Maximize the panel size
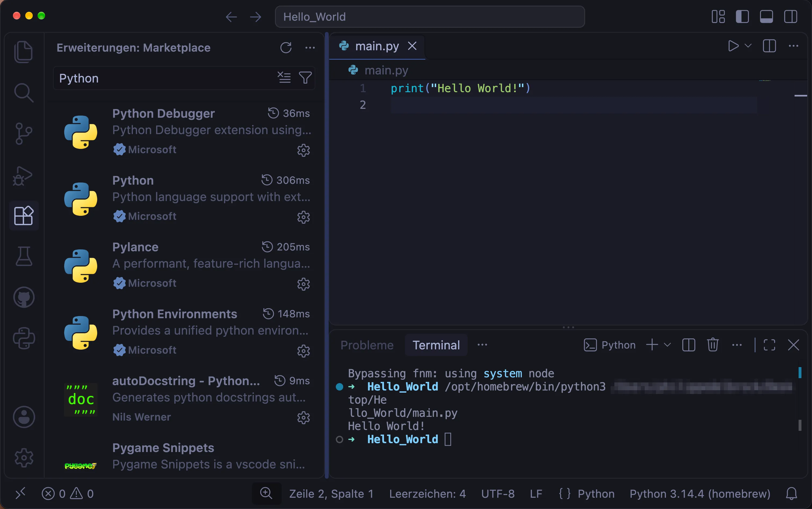Viewport: 812px width, 509px height. point(769,345)
